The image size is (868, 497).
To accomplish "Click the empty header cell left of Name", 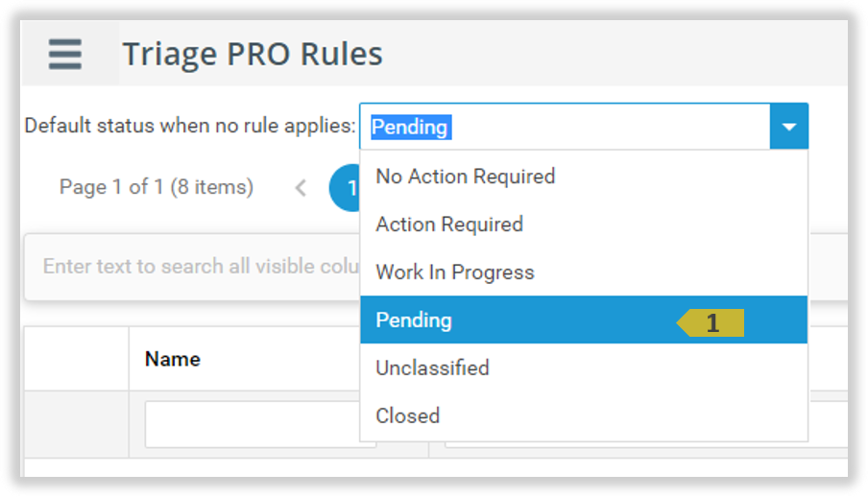I will [77, 359].
